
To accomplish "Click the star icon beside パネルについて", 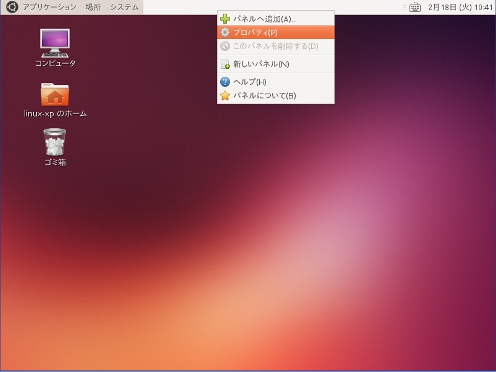I will click(x=225, y=96).
